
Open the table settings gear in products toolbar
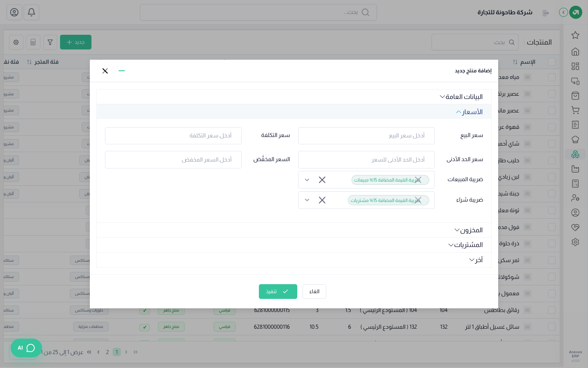[x=16, y=42]
